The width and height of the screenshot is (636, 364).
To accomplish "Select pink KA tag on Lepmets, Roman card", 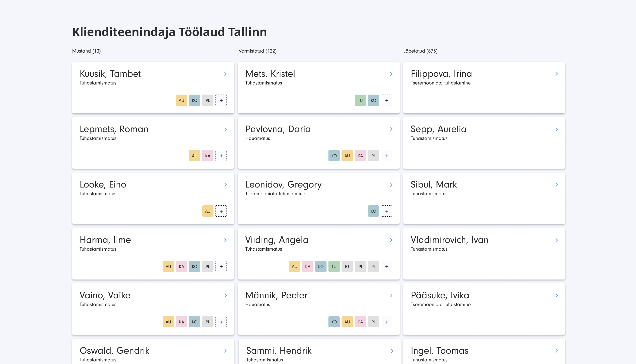I will click(207, 156).
